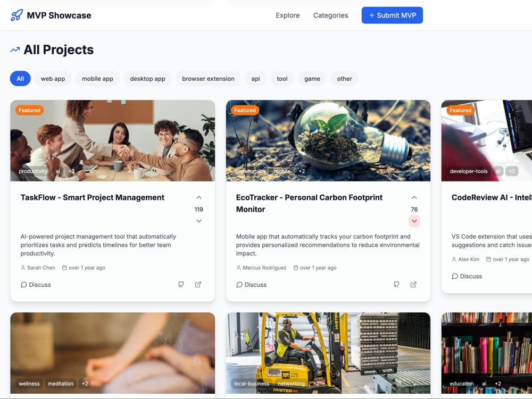Viewport: 532px width, 399px height.
Task: Select the All filter chip
Action: (x=20, y=79)
